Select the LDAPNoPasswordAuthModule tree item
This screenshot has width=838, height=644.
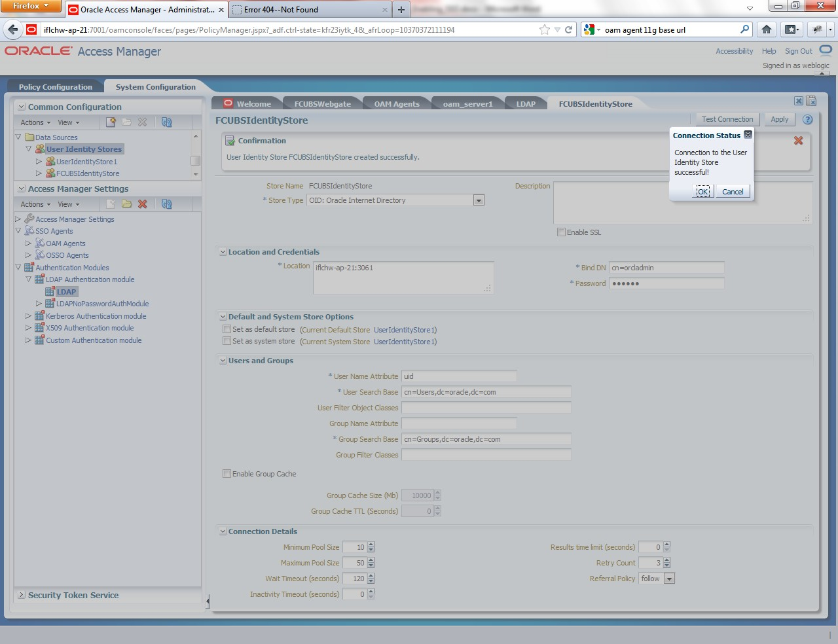pyautogui.click(x=102, y=304)
